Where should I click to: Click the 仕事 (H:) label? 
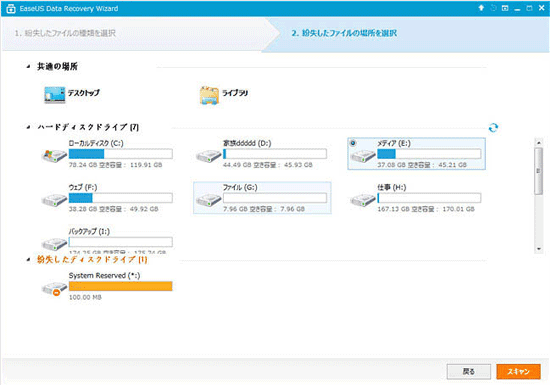pos(391,187)
